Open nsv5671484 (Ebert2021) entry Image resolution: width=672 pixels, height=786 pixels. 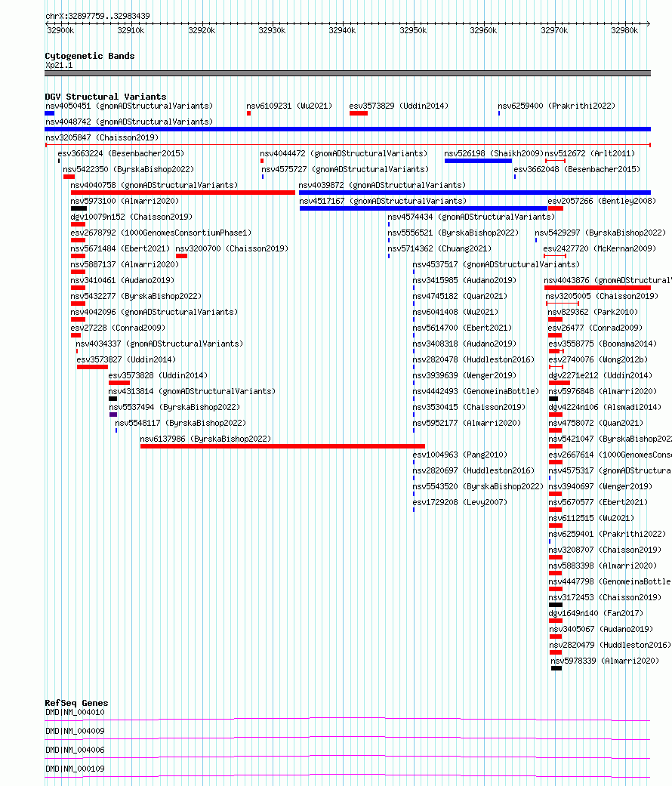120,248
